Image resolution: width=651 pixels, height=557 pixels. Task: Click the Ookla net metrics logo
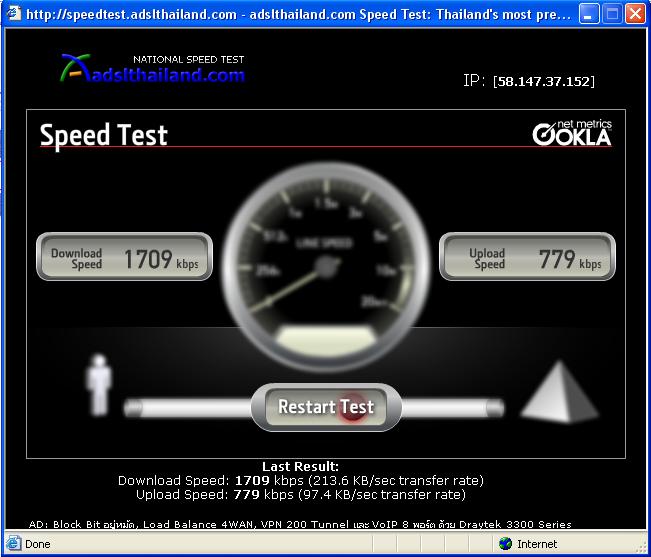(572, 133)
